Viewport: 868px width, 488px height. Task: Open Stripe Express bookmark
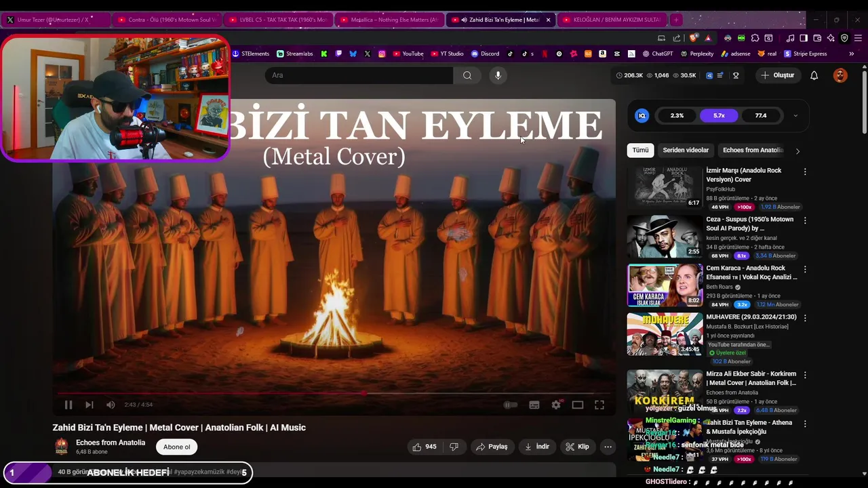click(x=805, y=54)
